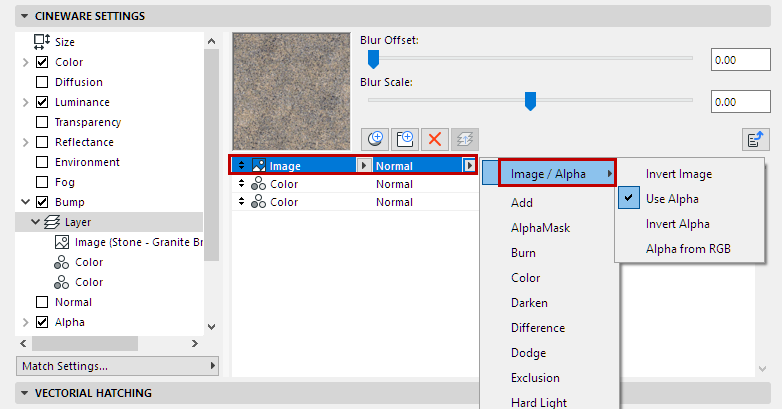Click the export settings icon at right
This screenshot has height=409, width=782.
pyautogui.click(x=755, y=139)
